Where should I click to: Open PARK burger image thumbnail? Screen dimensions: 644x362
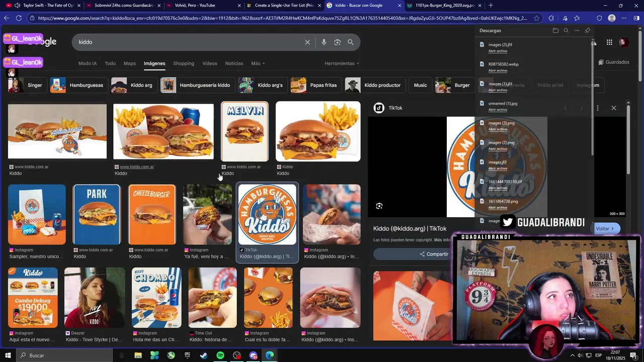point(97,215)
